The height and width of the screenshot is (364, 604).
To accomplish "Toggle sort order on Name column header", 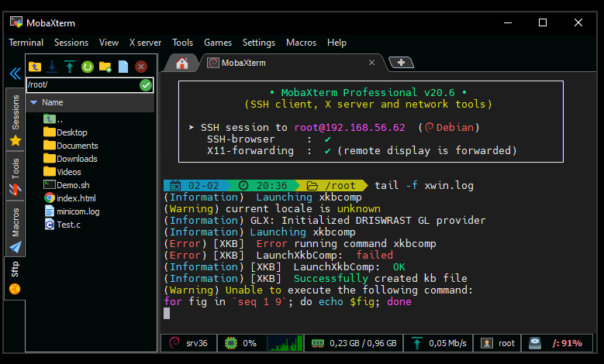I will (53, 102).
